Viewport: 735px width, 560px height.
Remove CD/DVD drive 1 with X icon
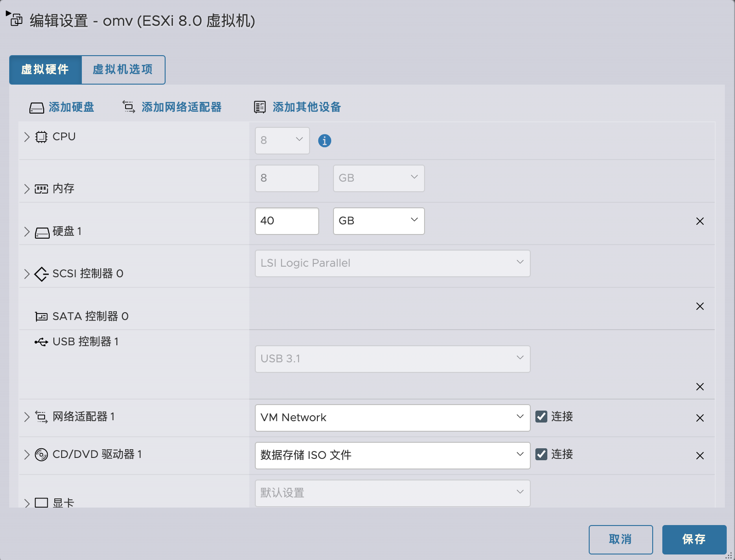point(700,456)
